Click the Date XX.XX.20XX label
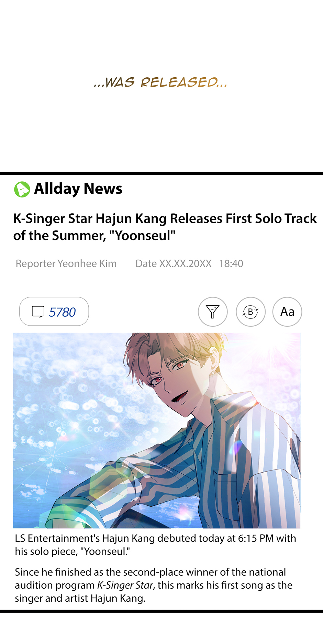Viewport: 323px width, 644px height. (174, 263)
